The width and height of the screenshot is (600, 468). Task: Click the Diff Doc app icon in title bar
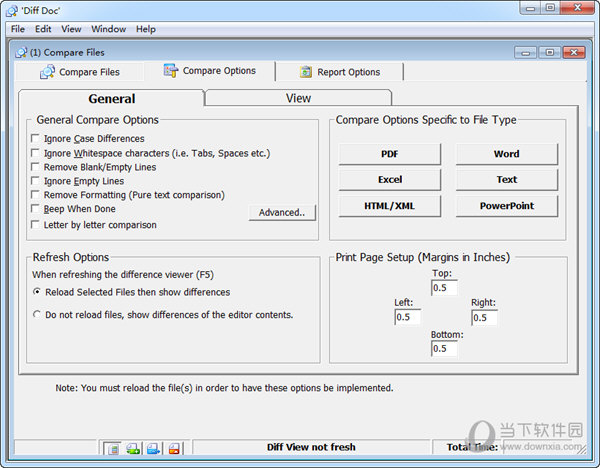[12, 10]
